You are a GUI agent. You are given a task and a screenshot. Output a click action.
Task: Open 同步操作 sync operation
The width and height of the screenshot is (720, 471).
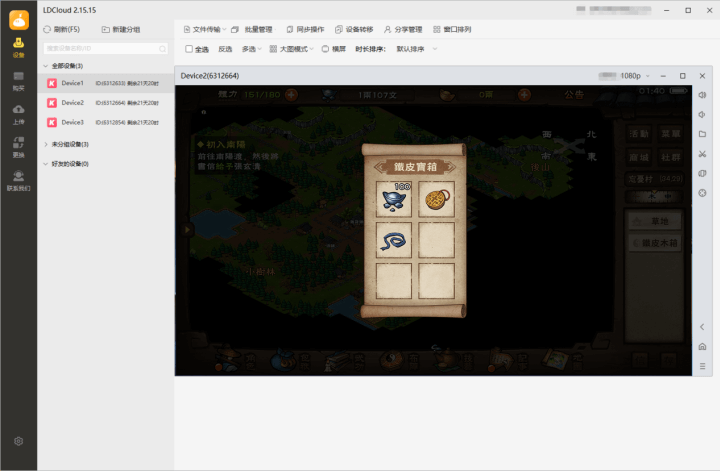(x=305, y=29)
